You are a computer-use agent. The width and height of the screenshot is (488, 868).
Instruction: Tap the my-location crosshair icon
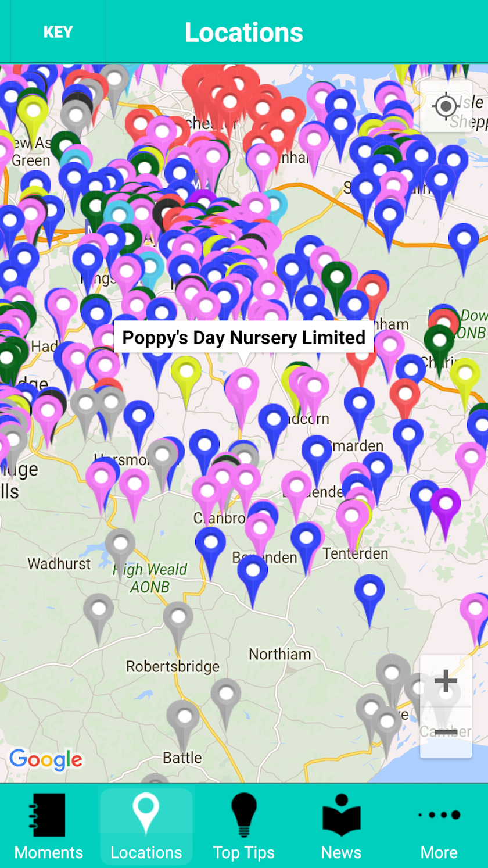[446, 106]
